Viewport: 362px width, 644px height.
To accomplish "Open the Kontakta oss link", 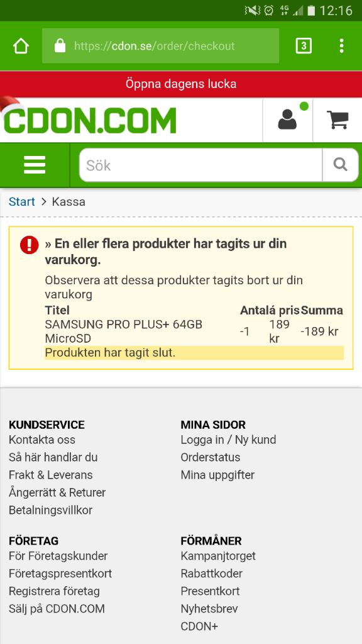I will 42,440.
